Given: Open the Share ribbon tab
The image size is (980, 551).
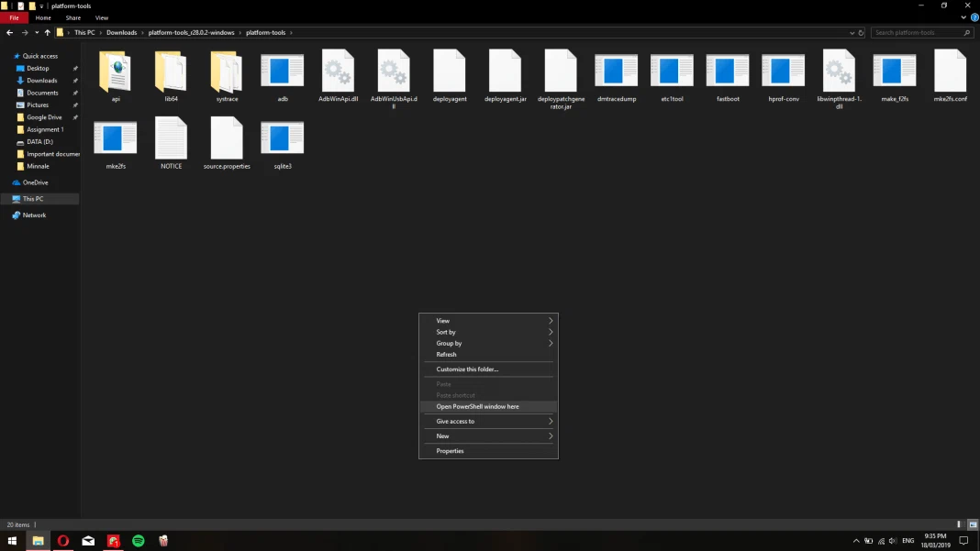Looking at the screenshot, I should coord(73,18).
